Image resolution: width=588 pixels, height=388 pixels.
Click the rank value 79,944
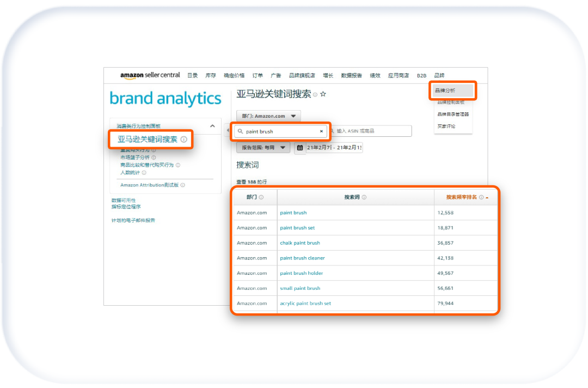coord(445,304)
